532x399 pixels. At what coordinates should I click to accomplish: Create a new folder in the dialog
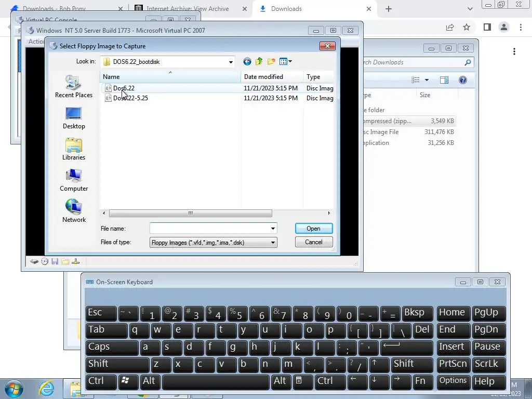(x=271, y=61)
